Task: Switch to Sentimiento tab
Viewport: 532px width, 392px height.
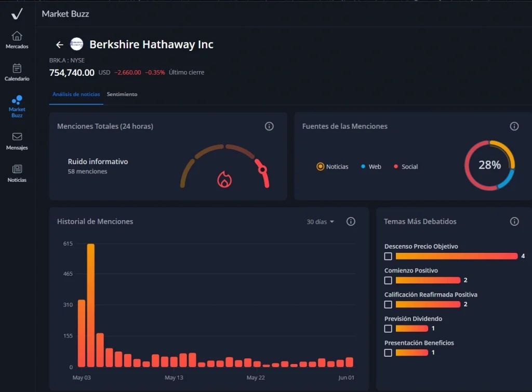Action: point(122,94)
